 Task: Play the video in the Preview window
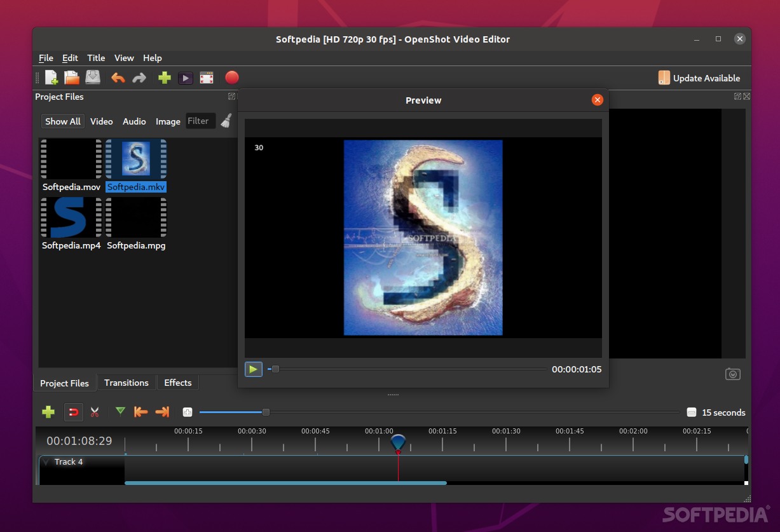[x=253, y=369]
